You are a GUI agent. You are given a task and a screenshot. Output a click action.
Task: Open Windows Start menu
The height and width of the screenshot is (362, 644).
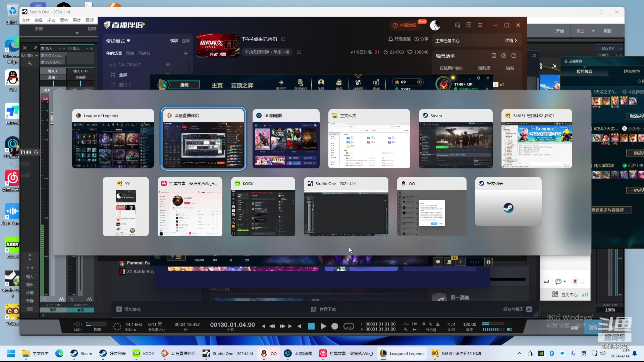tap(11, 354)
